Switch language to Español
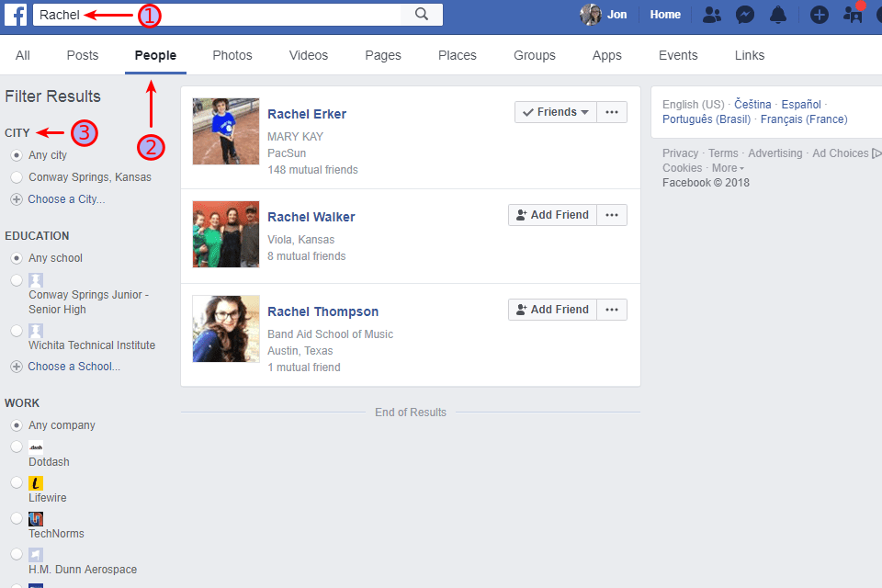The height and width of the screenshot is (588, 882). tap(801, 105)
